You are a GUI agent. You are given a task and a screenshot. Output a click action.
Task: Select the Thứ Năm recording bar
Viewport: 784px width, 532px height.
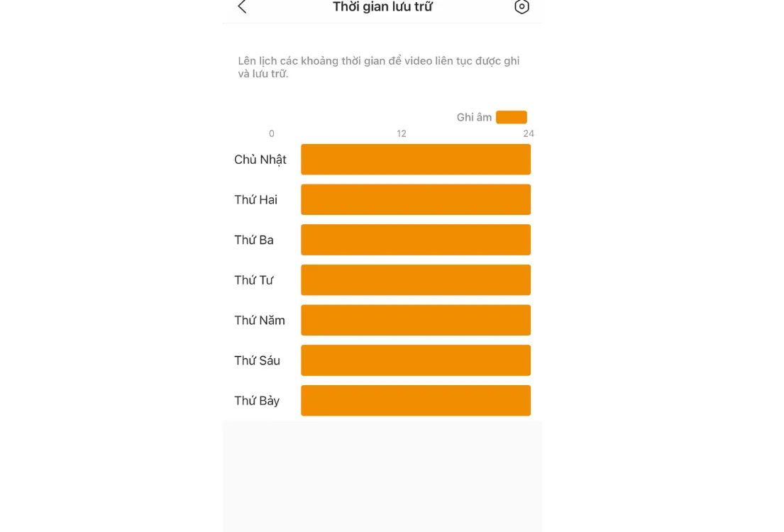415,320
